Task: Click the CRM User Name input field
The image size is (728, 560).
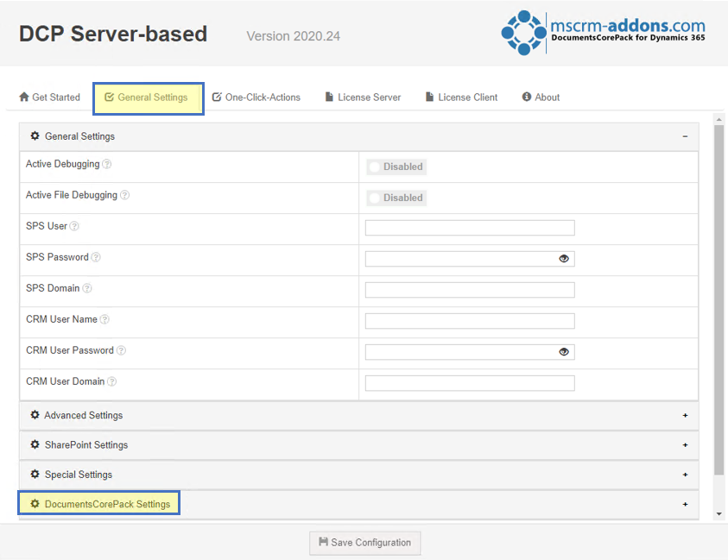Action: click(x=470, y=321)
